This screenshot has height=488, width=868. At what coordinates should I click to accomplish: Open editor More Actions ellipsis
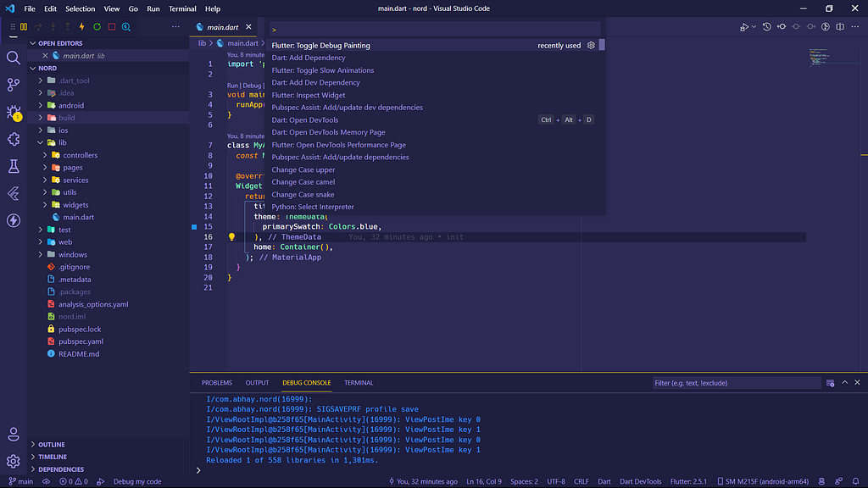(855, 26)
